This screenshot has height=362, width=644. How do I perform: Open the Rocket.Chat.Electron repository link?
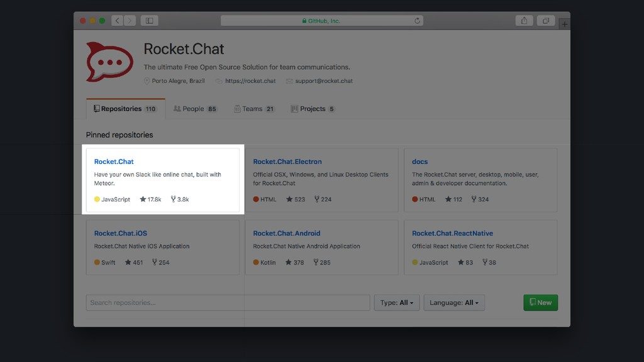click(x=287, y=162)
